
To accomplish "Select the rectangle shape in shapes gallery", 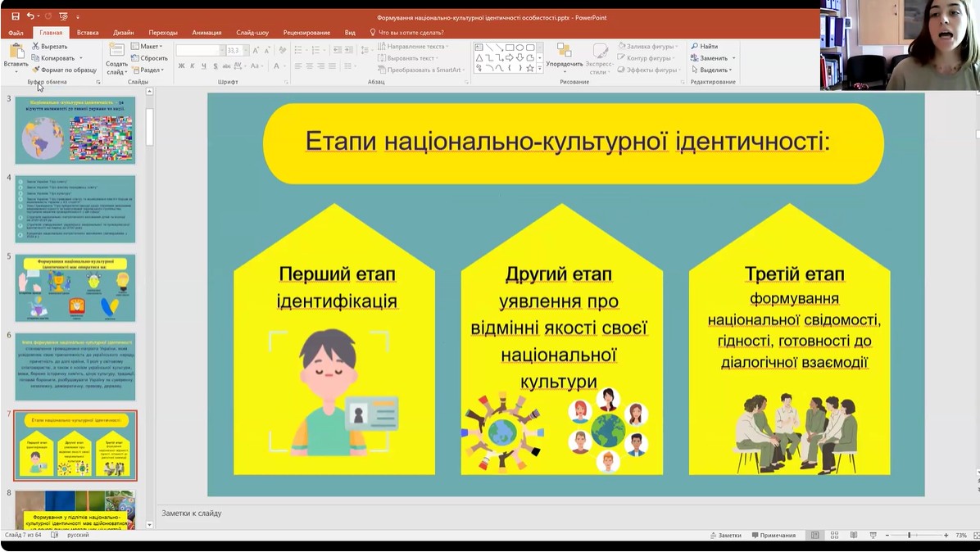I will tap(510, 48).
